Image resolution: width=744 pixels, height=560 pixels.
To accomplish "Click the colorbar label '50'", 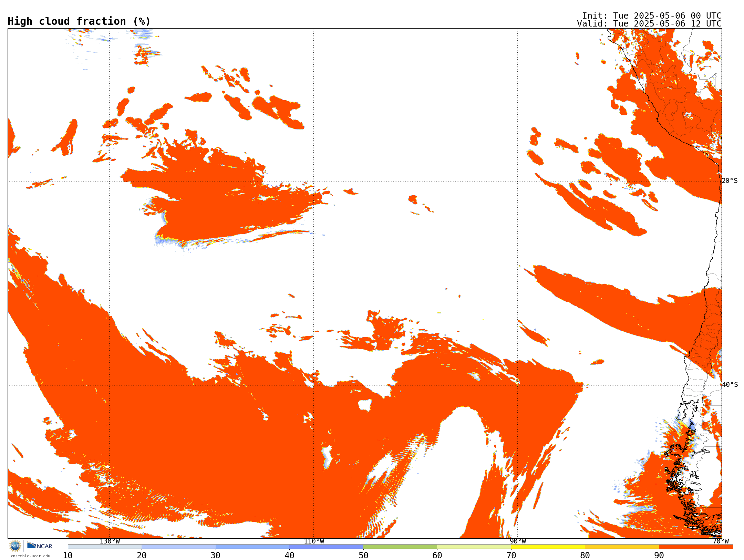I will click(363, 556).
